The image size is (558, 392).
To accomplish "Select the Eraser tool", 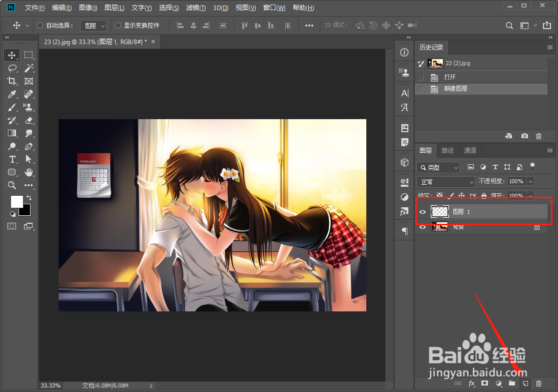I will coord(29,120).
